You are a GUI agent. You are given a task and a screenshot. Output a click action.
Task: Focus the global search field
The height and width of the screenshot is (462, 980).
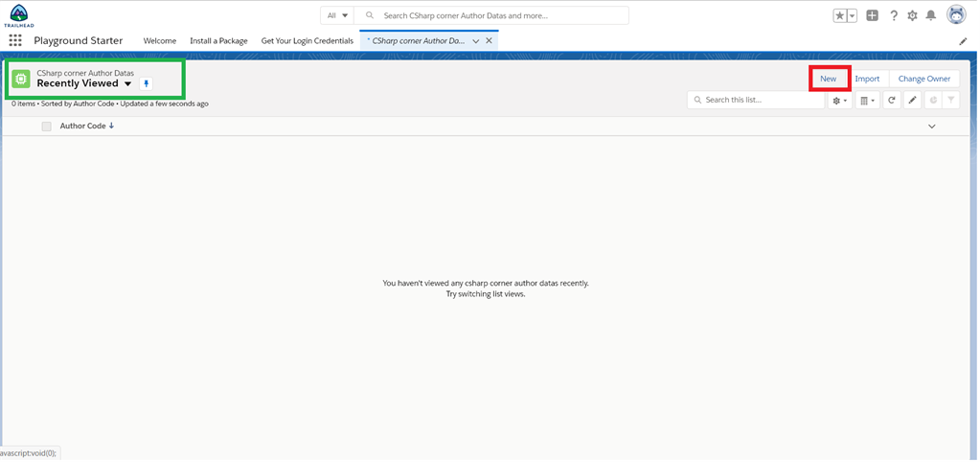491,15
